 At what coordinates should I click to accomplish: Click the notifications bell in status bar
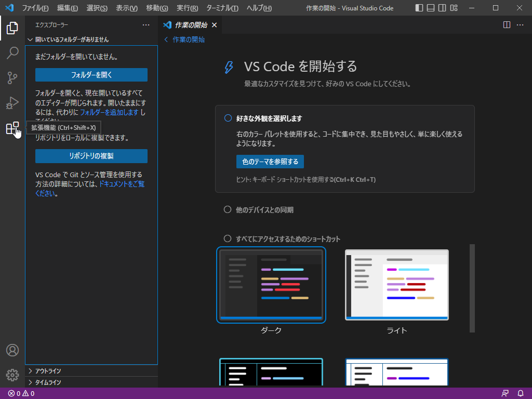coord(521,393)
